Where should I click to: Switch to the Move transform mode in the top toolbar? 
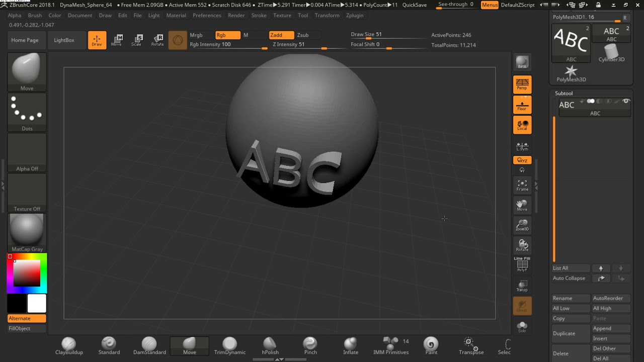click(x=117, y=40)
